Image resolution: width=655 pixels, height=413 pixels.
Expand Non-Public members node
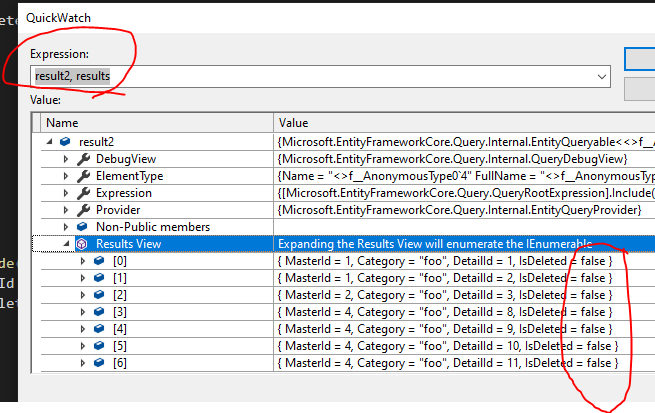(66, 227)
